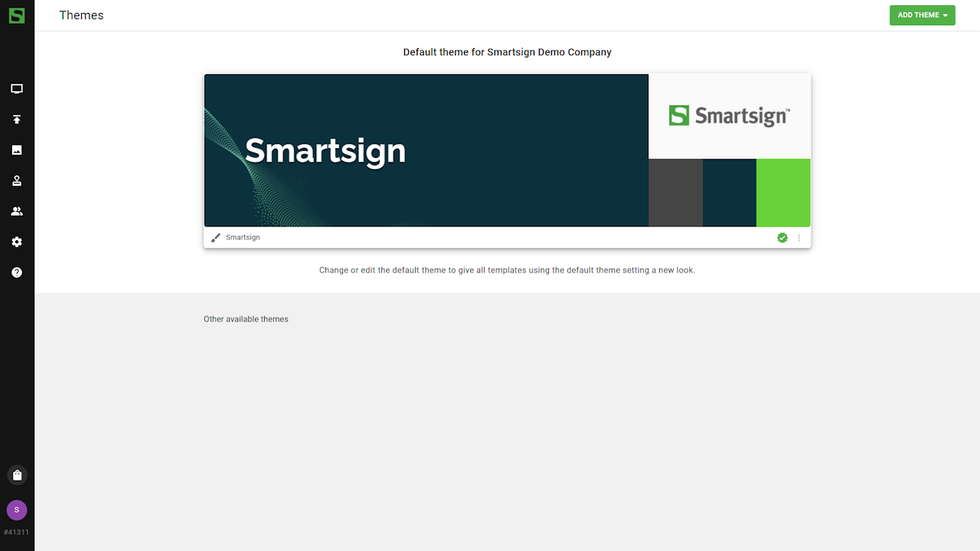Click the 'Other available themes' label

tap(246, 319)
